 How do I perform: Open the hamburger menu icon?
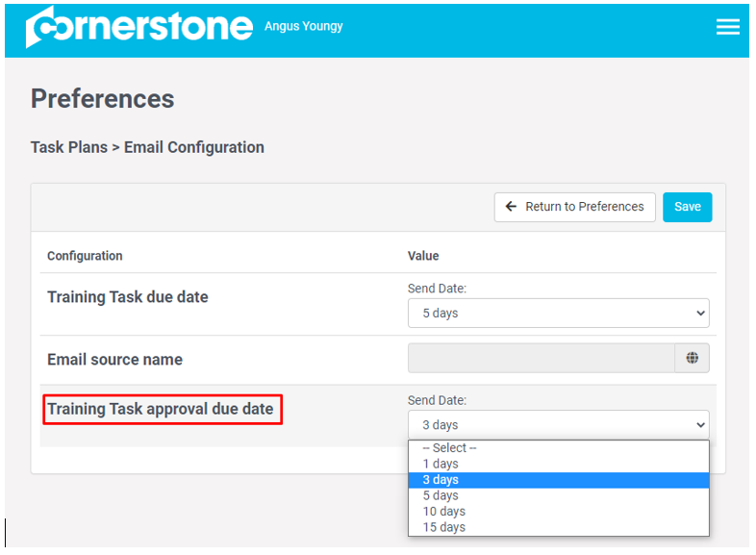[x=727, y=27]
